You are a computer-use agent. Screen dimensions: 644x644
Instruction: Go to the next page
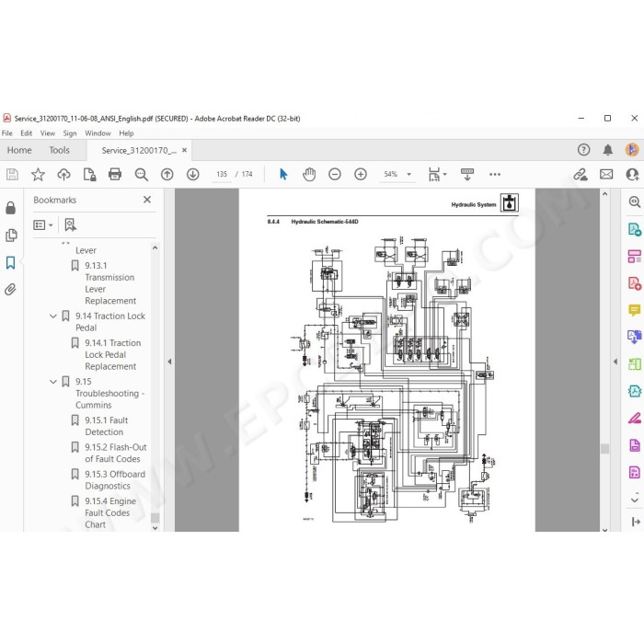click(x=192, y=175)
